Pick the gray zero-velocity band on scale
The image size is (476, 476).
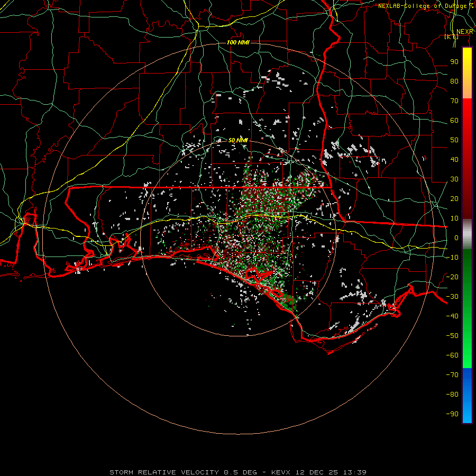[x=467, y=234]
